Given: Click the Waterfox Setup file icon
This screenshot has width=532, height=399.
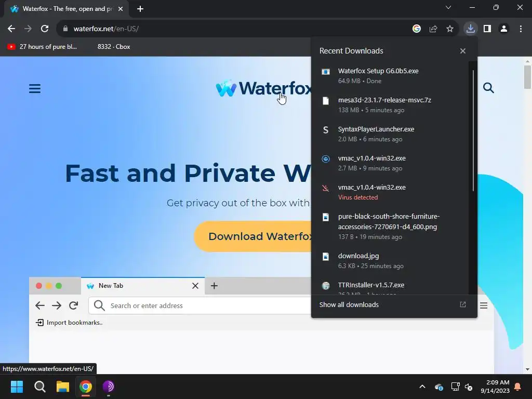Looking at the screenshot, I should tap(326, 72).
